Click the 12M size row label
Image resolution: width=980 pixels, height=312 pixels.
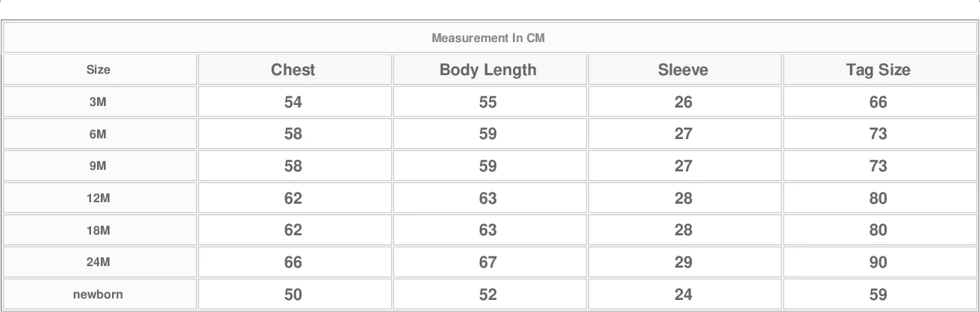coord(99,198)
